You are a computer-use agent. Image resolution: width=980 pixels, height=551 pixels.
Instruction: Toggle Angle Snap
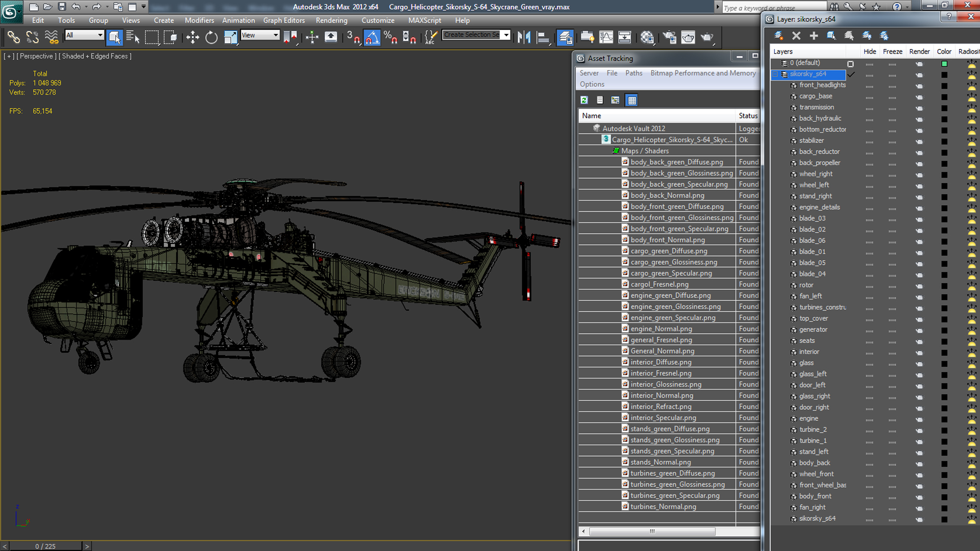pyautogui.click(x=372, y=37)
